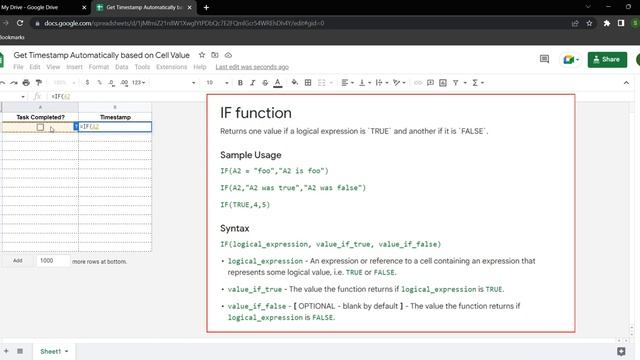
Task: Open the vertical align dropdown
Action: click(x=364, y=83)
